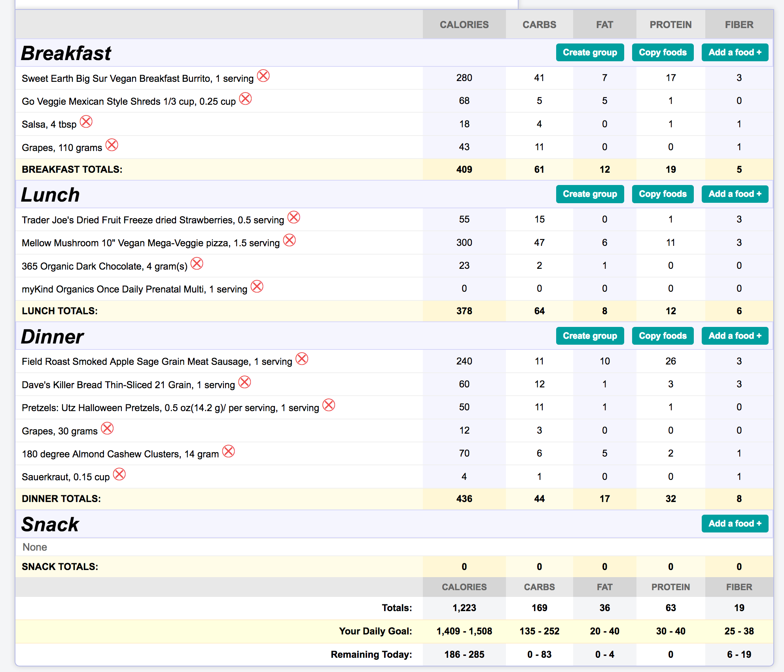Screen dimensions: 784x672
Task: Remove Grapes 110 grams from breakfast
Action: pos(112,145)
